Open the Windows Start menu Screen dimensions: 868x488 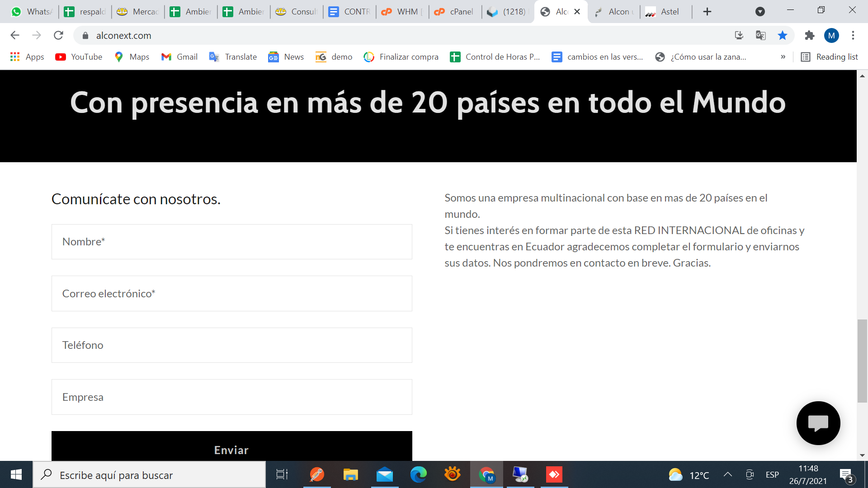[16, 474]
